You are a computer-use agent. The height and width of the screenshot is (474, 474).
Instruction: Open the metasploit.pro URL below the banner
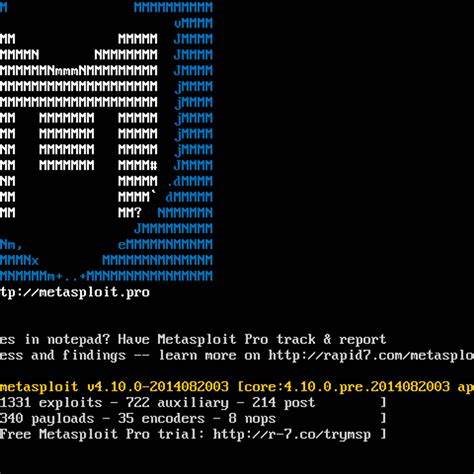(75, 293)
